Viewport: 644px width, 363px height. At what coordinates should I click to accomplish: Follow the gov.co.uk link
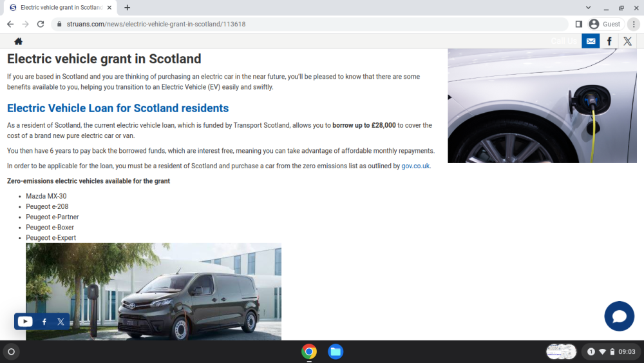point(415,166)
